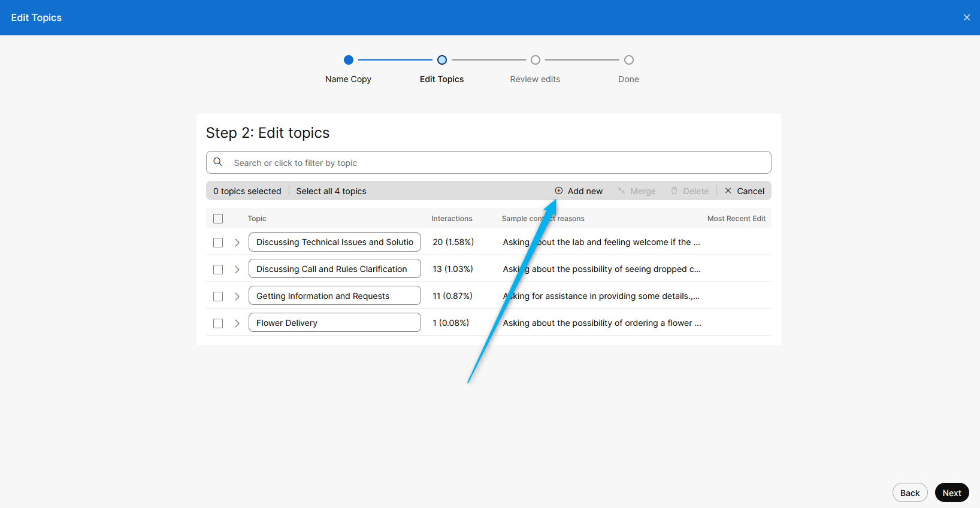Click the Add new plus icon
Image resolution: width=980 pixels, height=508 pixels.
[558, 190]
